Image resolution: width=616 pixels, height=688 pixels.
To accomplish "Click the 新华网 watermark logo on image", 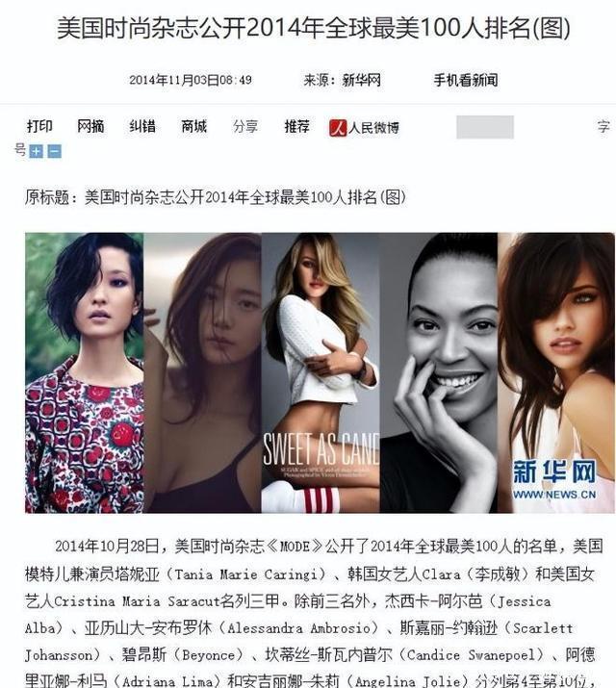I will (554, 479).
